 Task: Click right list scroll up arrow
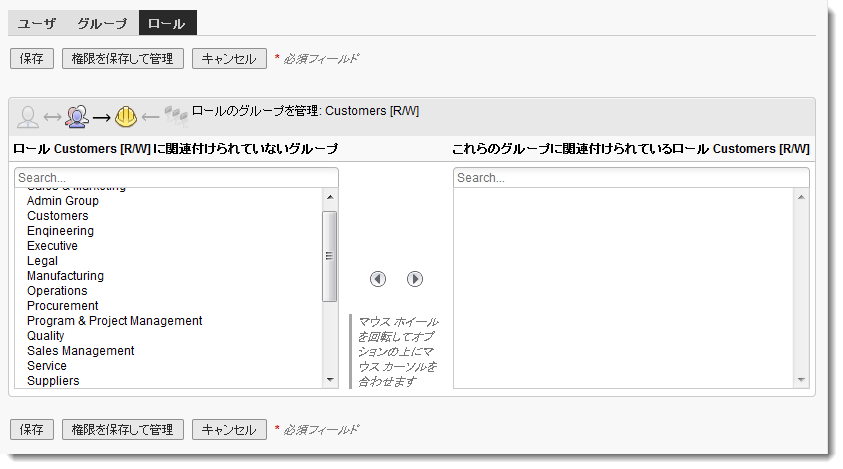click(801, 197)
